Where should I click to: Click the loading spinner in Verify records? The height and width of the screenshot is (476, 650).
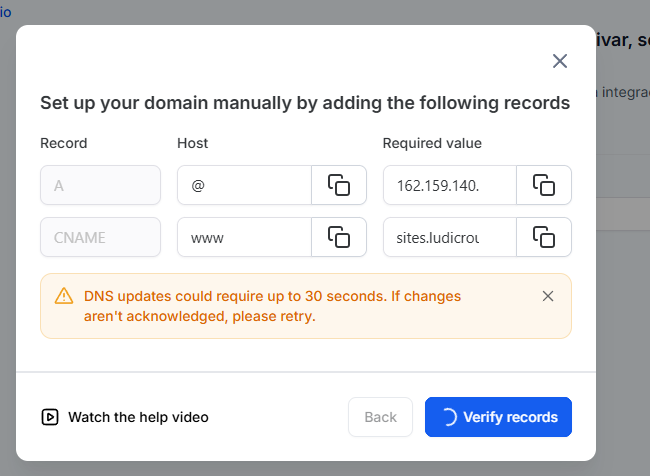tap(448, 417)
